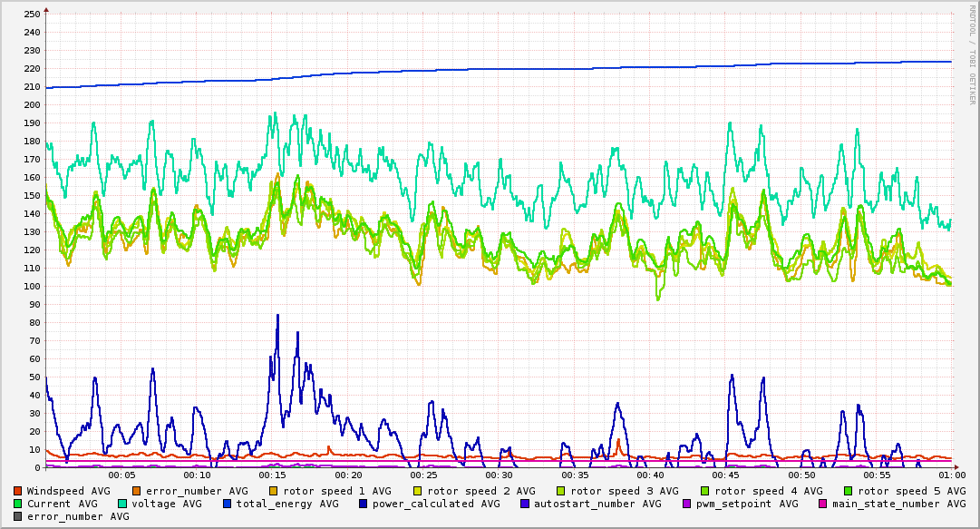The height and width of the screenshot is (529, 980).
Task: Click the blue total_energy AVG legend swatch
Action: [x=228, y=504]
